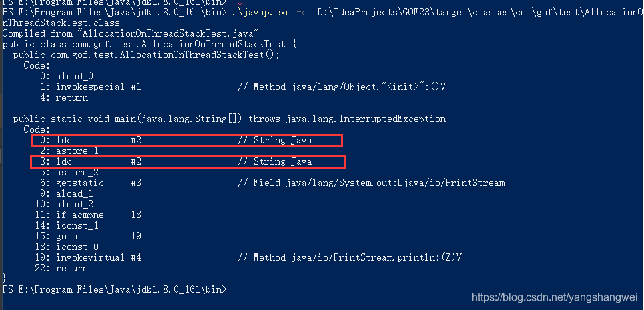Screen dimensions: 644x310
Task: Click the empty PowerShell prompt at the bottom
Action: [115, 289]
